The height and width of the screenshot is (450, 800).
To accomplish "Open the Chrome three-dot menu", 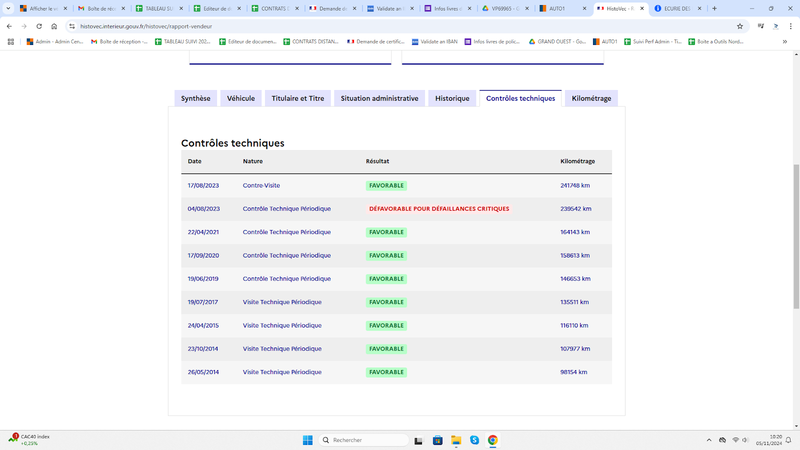I will (790, 26).
